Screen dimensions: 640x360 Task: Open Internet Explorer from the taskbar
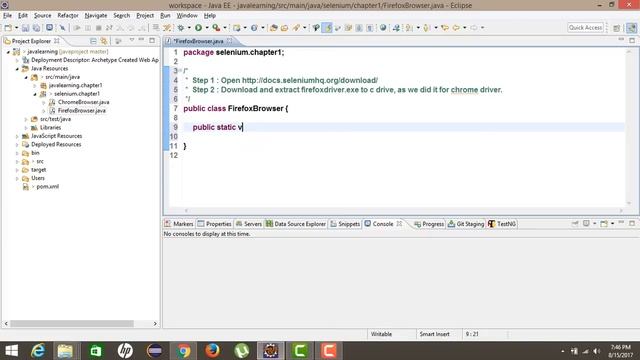(x=38, y=351)
